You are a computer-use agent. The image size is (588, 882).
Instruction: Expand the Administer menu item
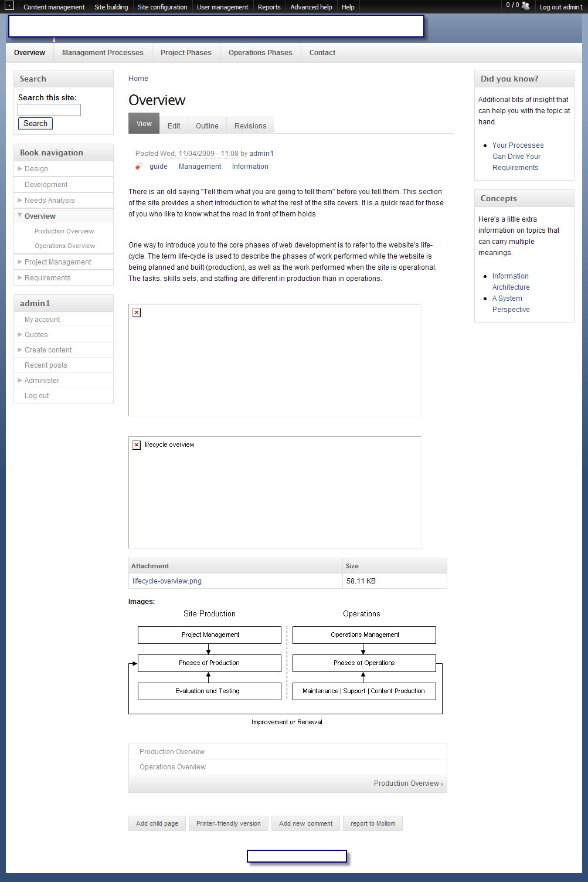pos(20,380)
